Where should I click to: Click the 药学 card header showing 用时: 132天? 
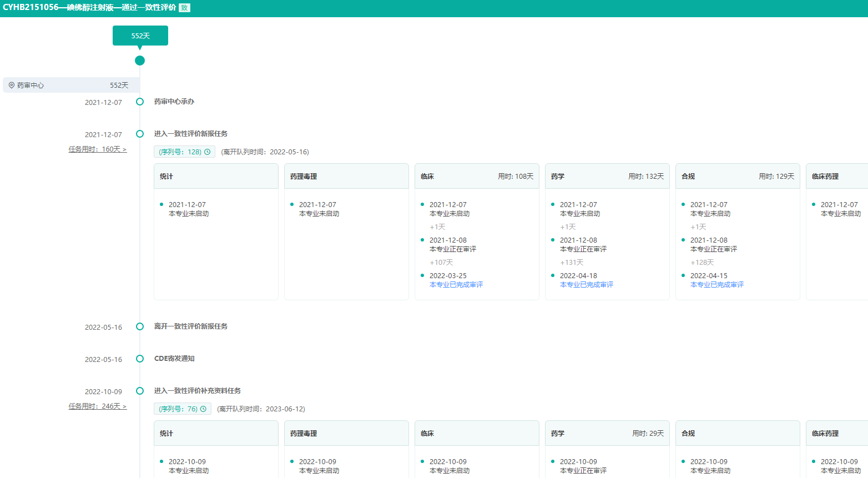[x=607, y=177]
